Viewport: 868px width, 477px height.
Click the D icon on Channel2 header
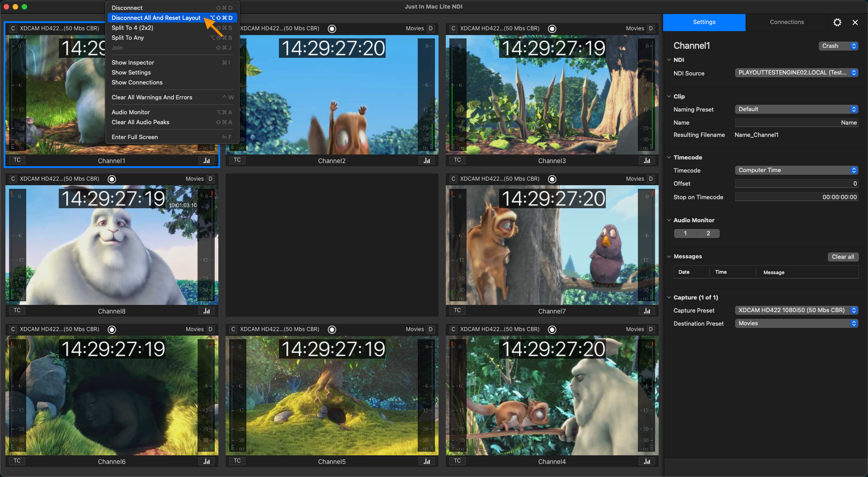[430, 28]
